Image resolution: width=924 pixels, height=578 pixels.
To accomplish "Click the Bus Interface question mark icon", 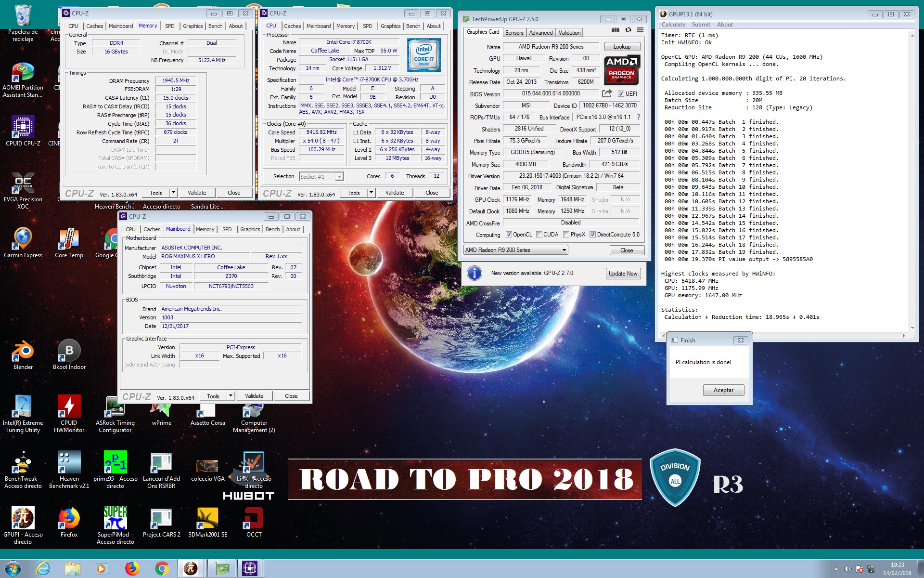I will click(639, 117).
